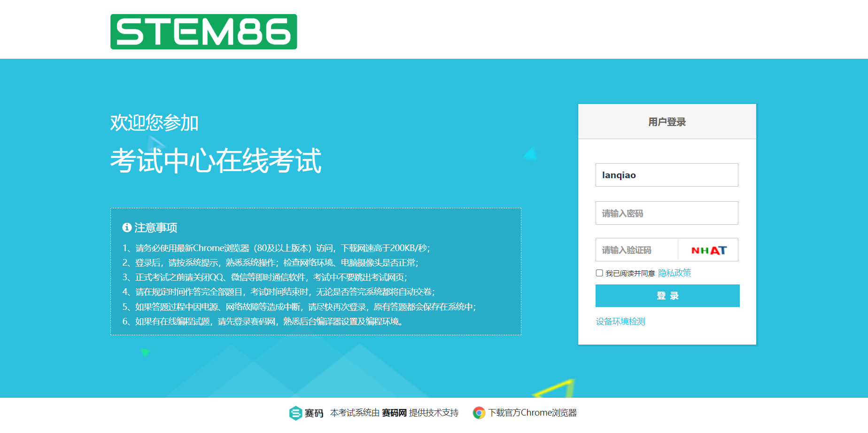Focus the username field containing lanqiao
The width and height of the screenshot is (868, 433).
666,175
